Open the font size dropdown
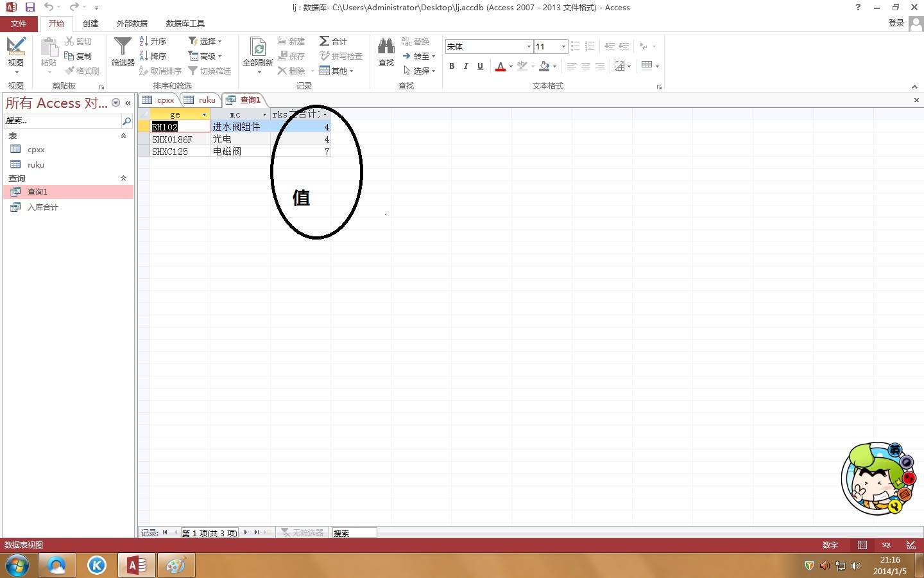 pyautogui.click(x=563, y=47)
